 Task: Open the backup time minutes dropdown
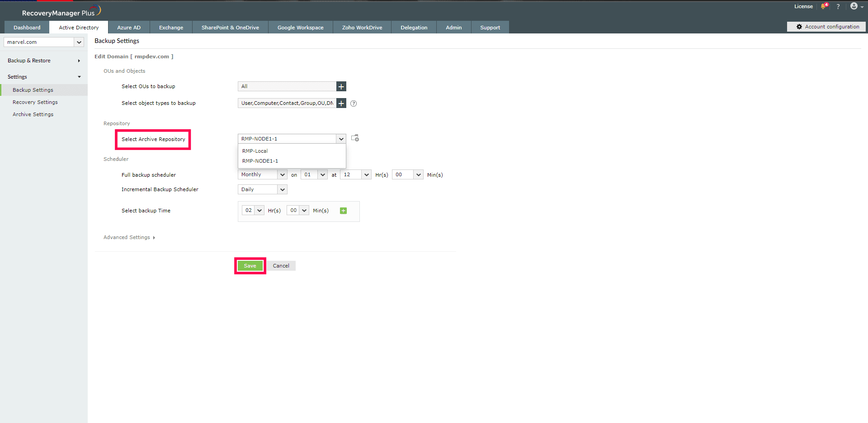point(298,210)
